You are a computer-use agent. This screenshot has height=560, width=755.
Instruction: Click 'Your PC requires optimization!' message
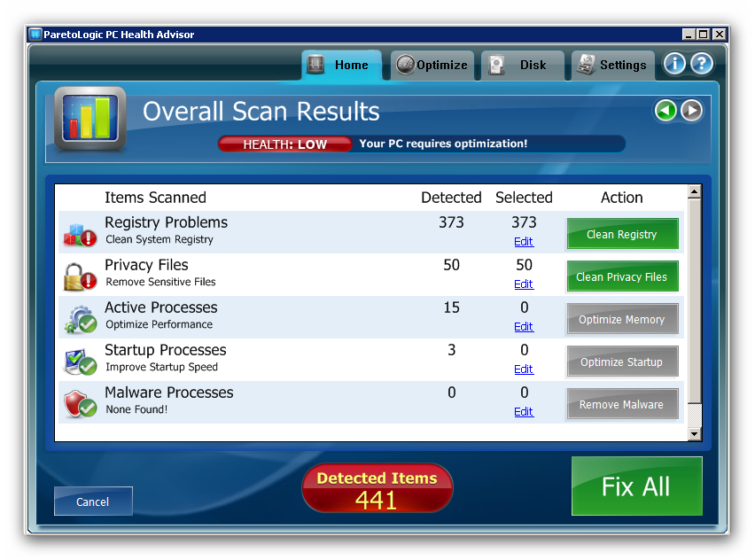click(443, 144)
